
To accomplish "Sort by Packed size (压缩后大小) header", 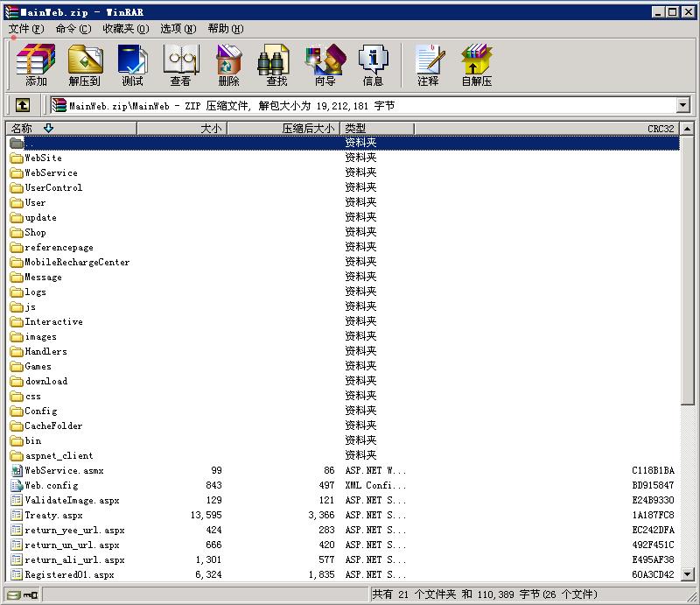I will [x=283, y=129].
